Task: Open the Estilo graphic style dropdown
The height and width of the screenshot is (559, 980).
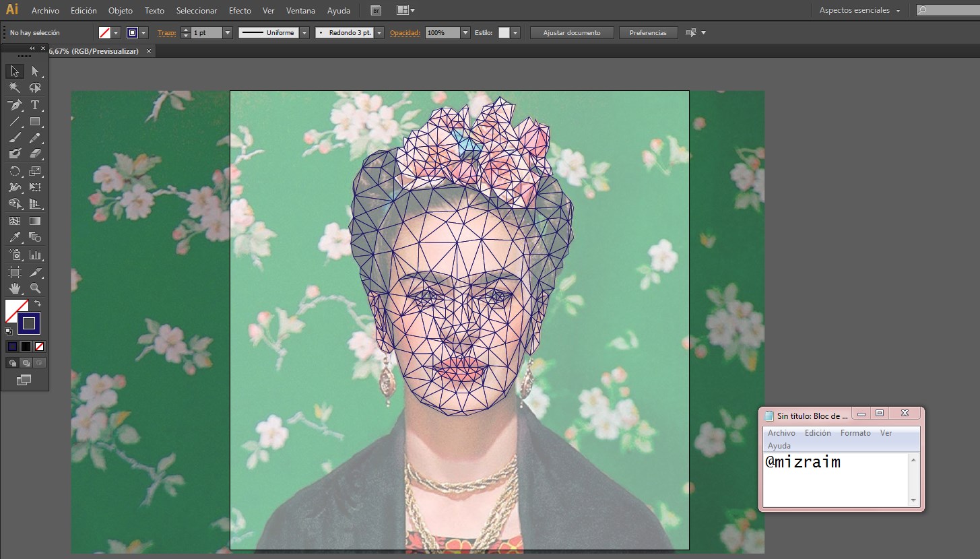Action: [x=515, y=32]
